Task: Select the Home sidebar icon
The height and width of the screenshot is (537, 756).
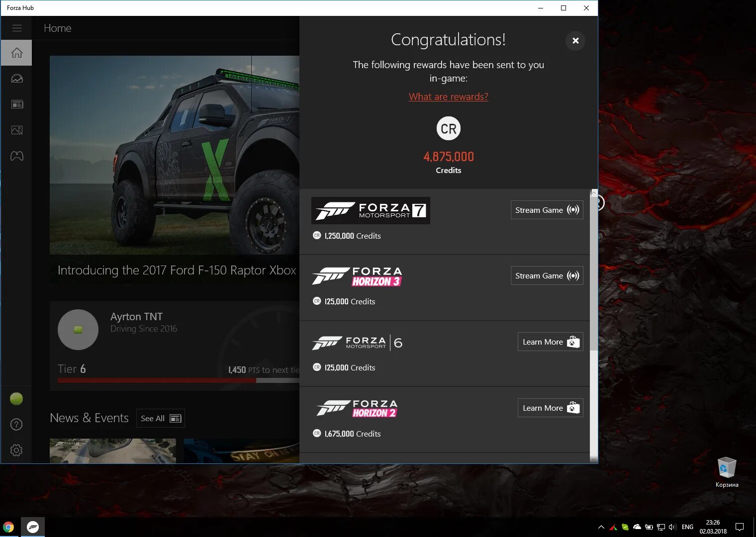Action: 16,53
